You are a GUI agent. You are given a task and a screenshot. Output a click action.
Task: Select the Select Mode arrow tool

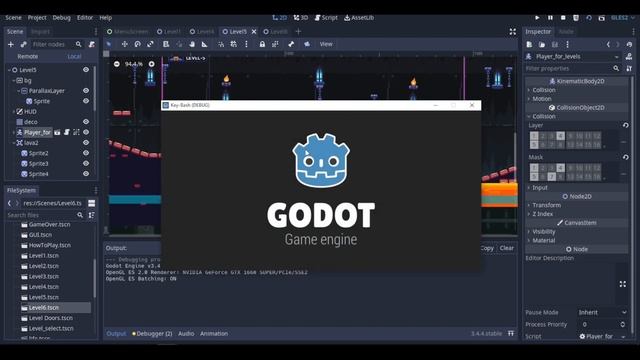click(x=109, y=44)
